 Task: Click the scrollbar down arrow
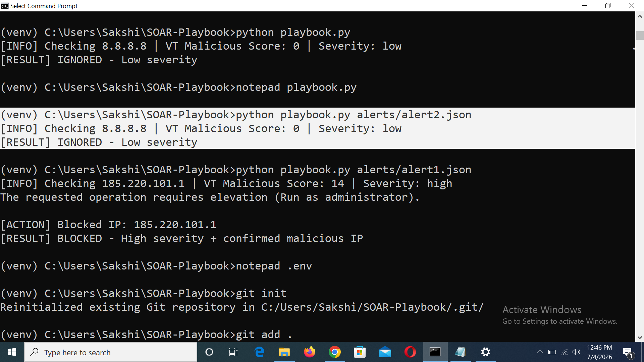pos(640,338)
